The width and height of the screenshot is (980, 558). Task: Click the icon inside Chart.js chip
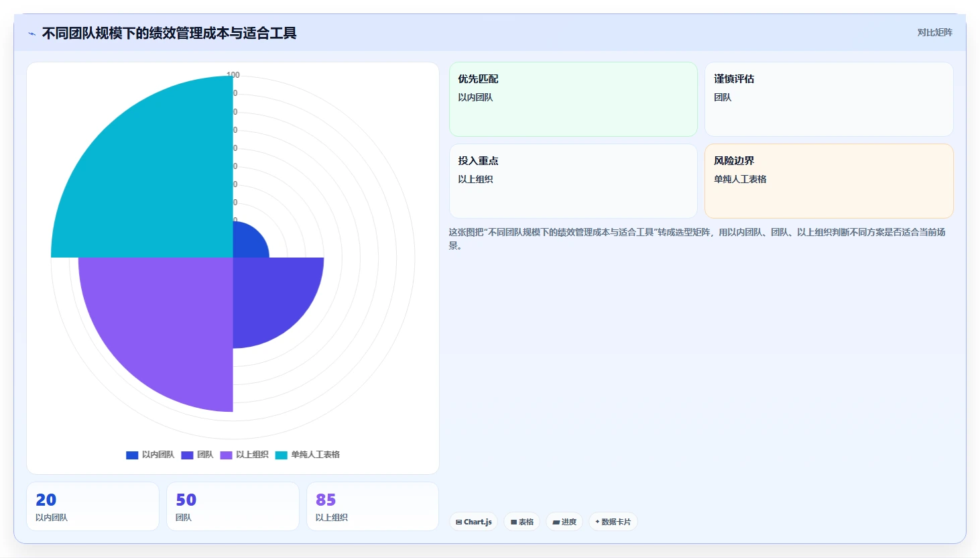click(x=459, y=522)
